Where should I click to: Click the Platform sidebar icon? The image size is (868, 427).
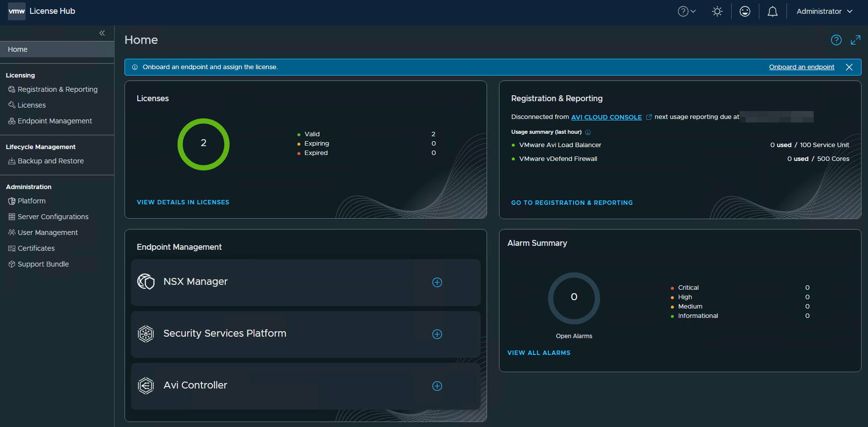[12, 201]
